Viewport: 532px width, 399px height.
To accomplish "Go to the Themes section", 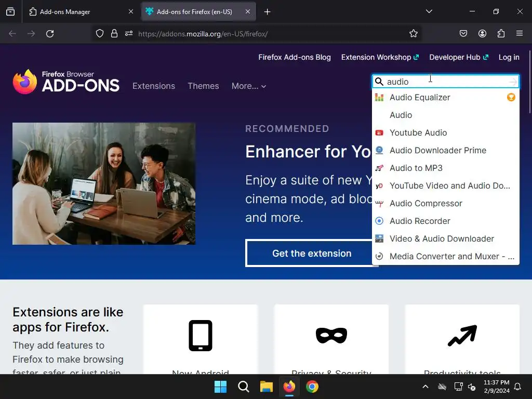I will point(203,86).
